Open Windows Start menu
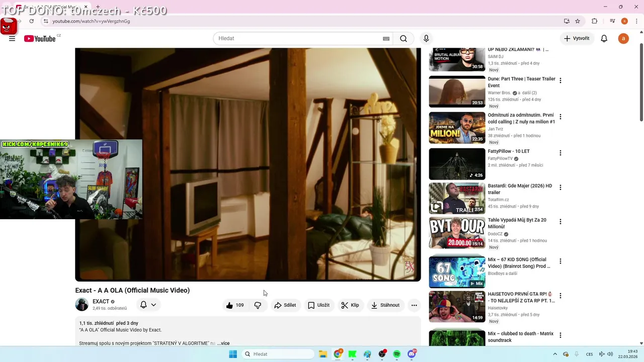 (233, 354)
